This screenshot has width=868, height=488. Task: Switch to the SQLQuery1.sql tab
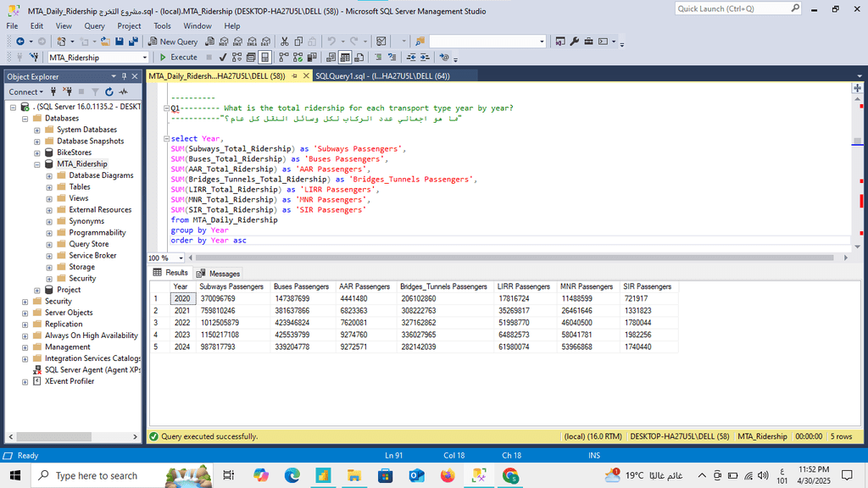point(382,76)
